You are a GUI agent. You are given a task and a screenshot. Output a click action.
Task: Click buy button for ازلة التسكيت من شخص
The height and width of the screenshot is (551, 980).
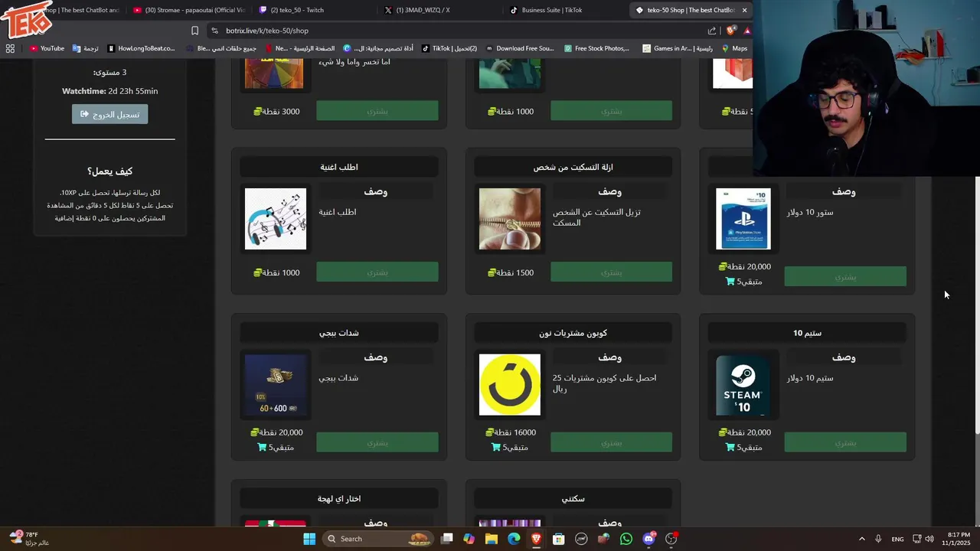click(611, 272)
